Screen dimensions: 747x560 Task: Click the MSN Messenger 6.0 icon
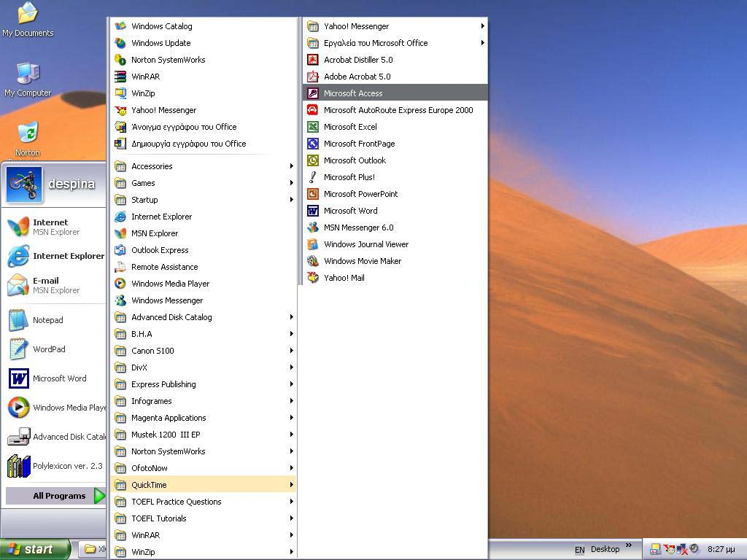(x=312, y=227)
